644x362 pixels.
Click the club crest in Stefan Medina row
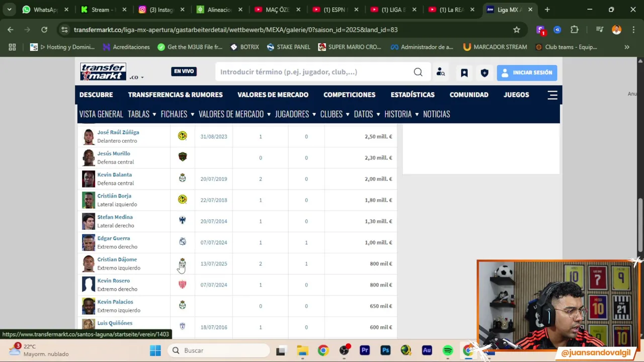182,221
